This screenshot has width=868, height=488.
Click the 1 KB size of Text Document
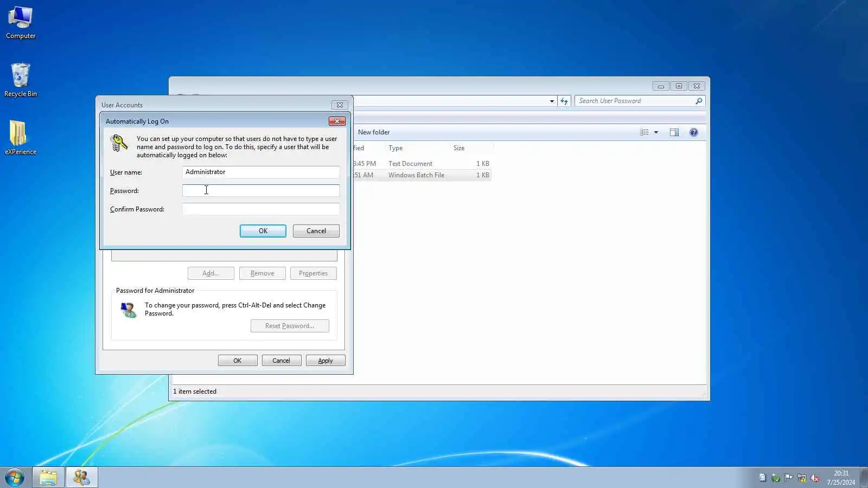[483, 164]
